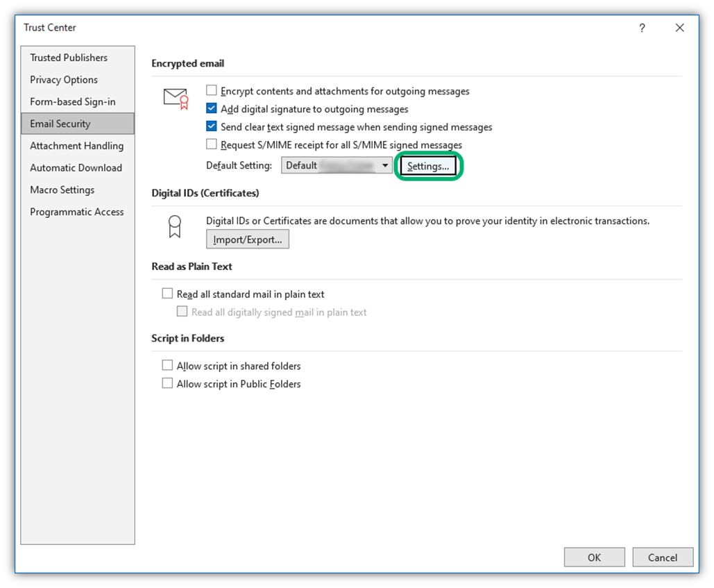Screen dimensions: 714x588
Task: Click Import/Export for Digital IDs
Action: (x=247, y=239)
